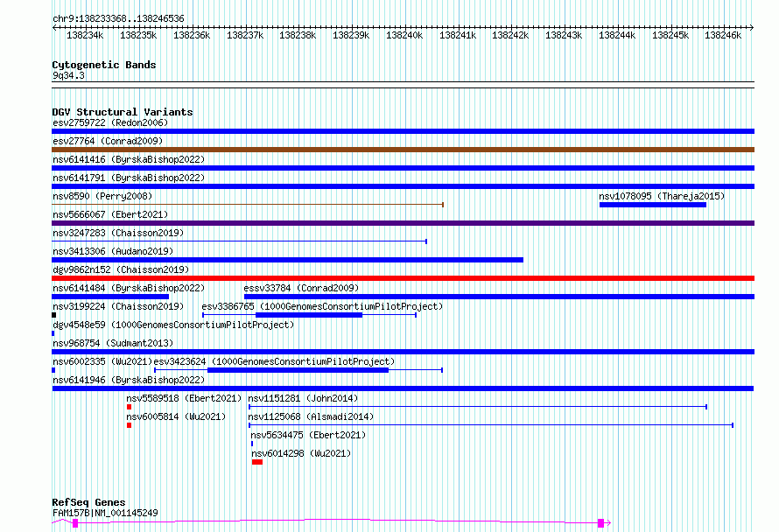Click the DGV Structural Variants track title

[123, 112]
